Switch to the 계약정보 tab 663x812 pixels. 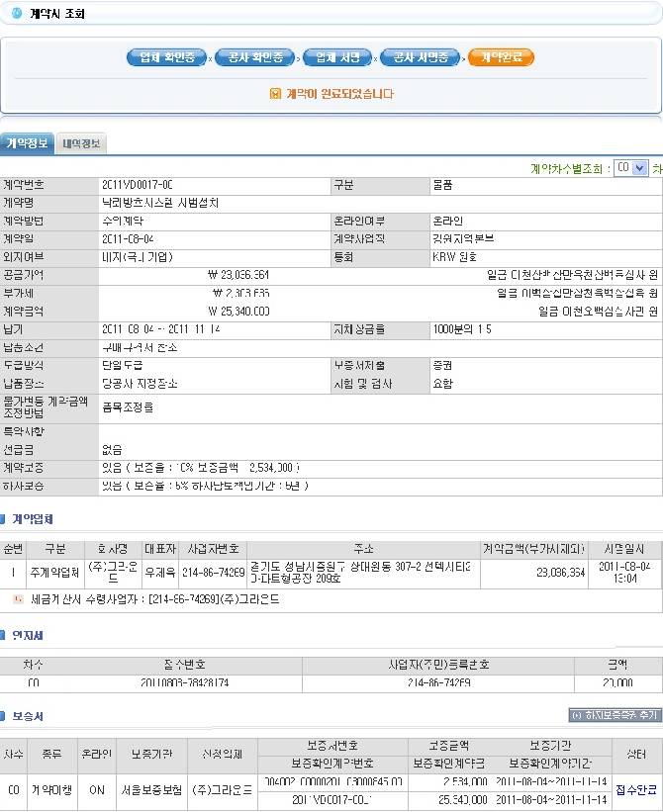tap(26, 143)
